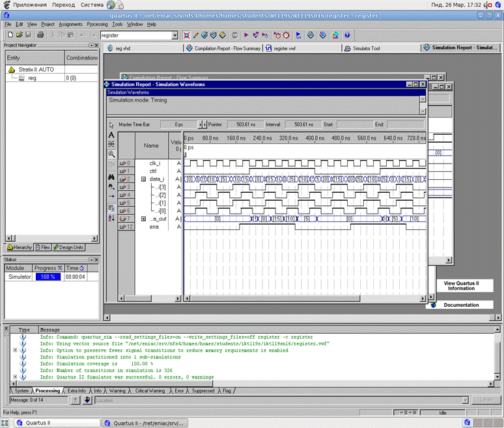The image size is (504, 428).
Task: Click the Timing Analyzer clock icon
Action: 277,35
